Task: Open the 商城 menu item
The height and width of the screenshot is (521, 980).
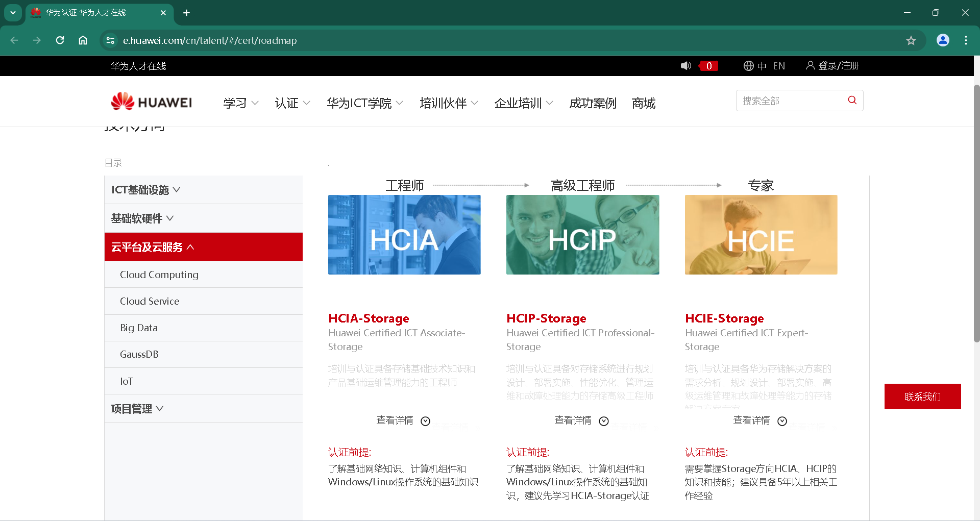Action: click(x=643, y=103)
